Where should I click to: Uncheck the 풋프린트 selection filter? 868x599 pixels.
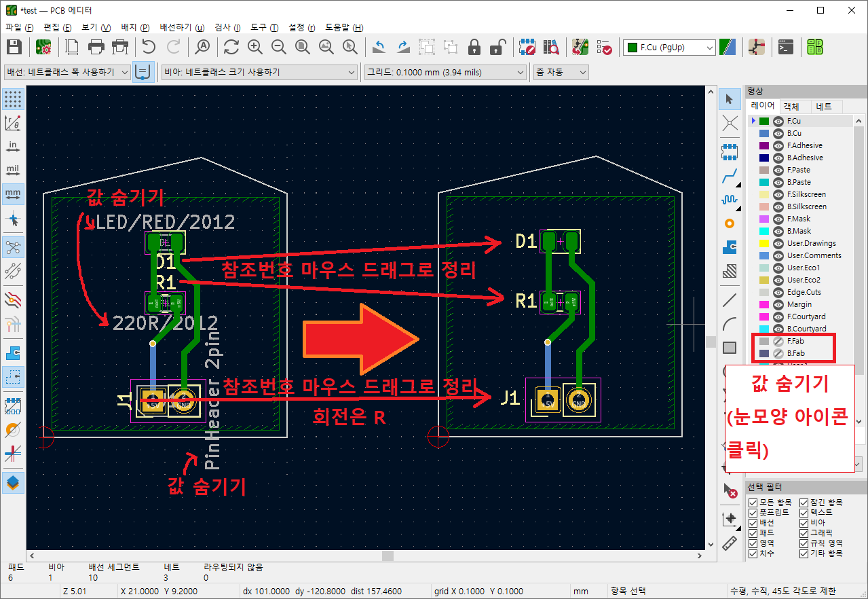[x=753, y=513]
